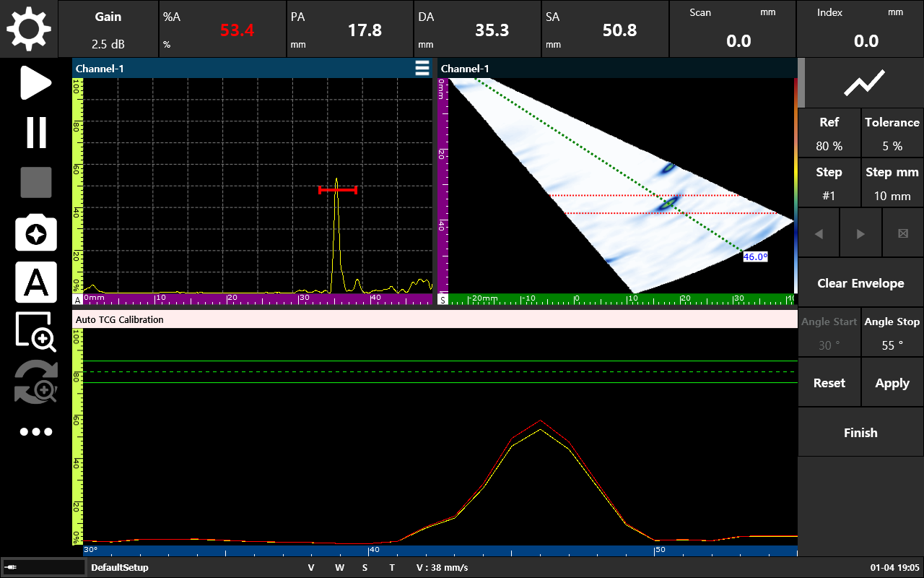Select the Angle Stop 55° field
The image size is (924, 578).
pyautogui.click(x=892, y=333)
